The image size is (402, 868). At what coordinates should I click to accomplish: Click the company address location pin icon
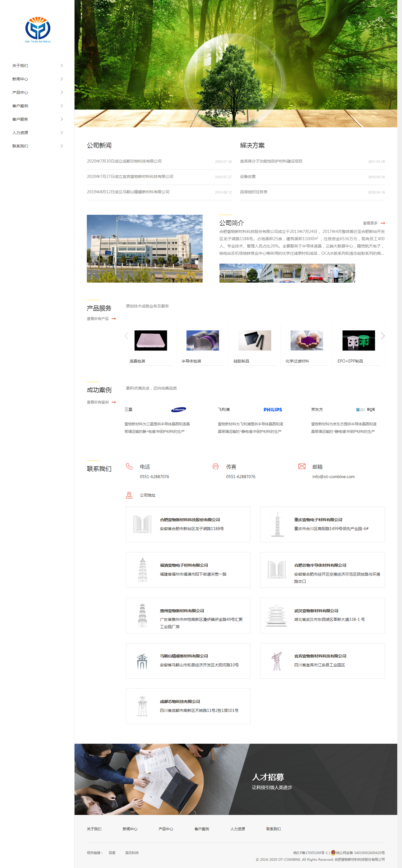tap(129, 495)
